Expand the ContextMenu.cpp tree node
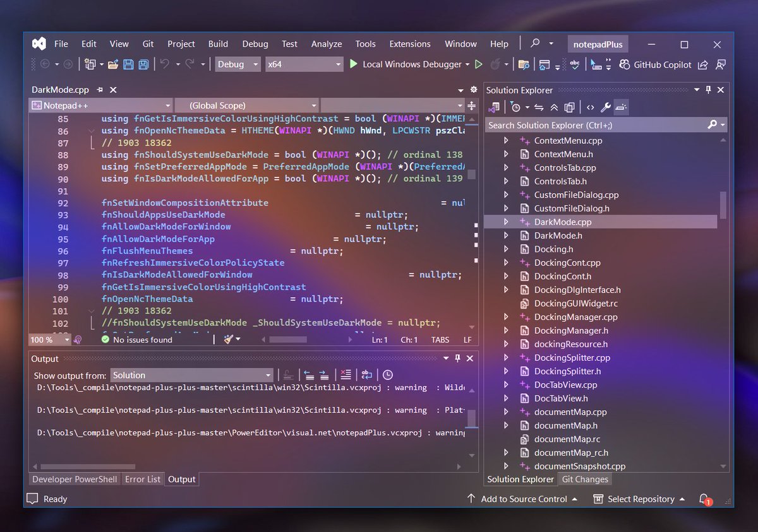The image size is (758, 532). 506,140
